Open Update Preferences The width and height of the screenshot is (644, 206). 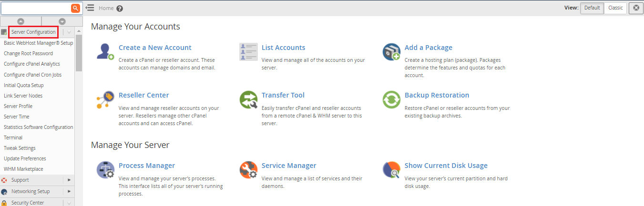pyautogui.click(x=25, y=158)
